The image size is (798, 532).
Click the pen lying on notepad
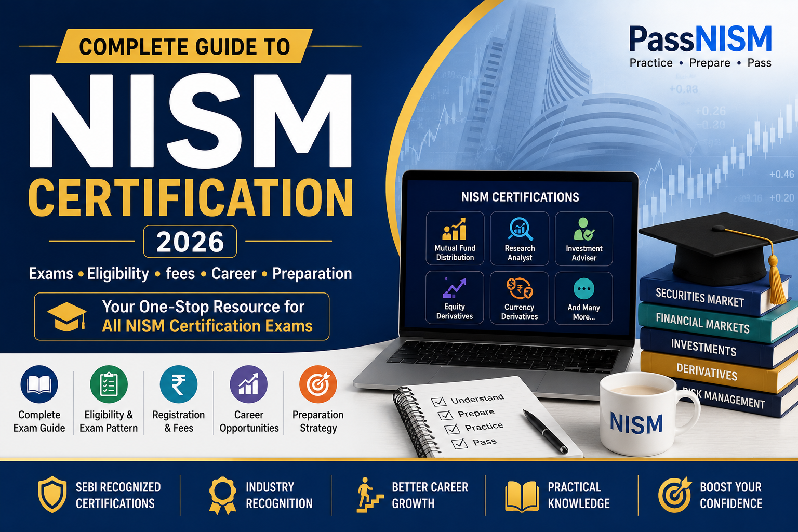click(545, 432)
